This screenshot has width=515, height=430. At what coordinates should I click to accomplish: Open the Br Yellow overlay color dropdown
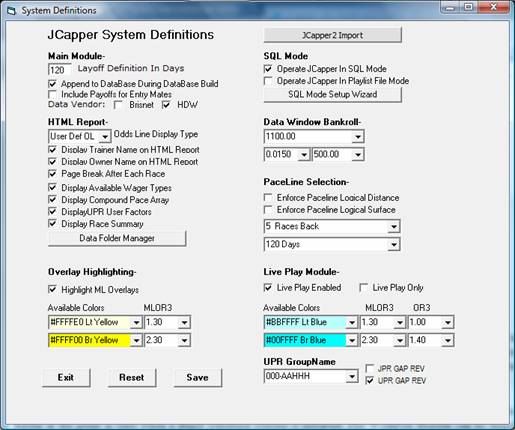[136, 340]
